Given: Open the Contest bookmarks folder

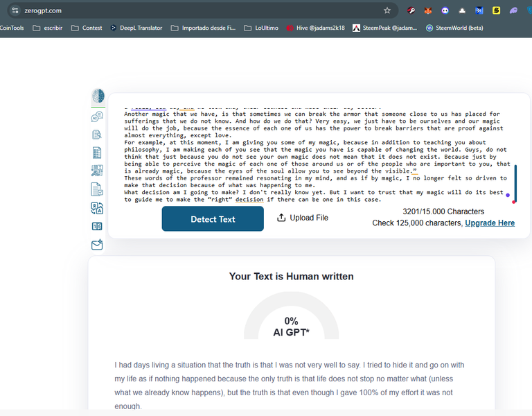Looking at the screenshot, I should point(87,28).
